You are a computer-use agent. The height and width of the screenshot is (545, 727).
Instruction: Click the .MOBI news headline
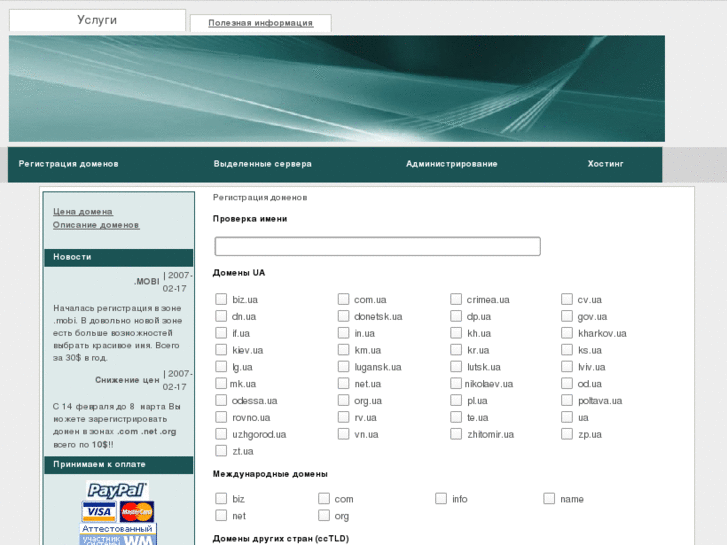pos(147,282)
